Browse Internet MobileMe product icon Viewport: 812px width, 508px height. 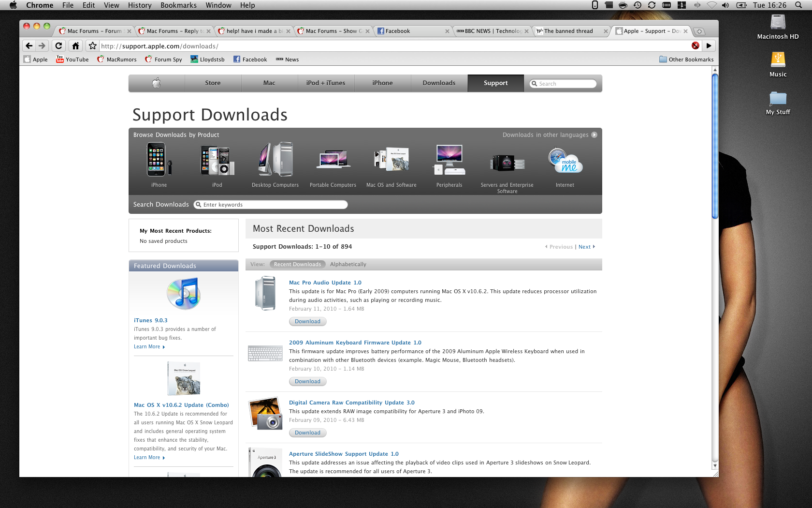click(x=565, y=161)
